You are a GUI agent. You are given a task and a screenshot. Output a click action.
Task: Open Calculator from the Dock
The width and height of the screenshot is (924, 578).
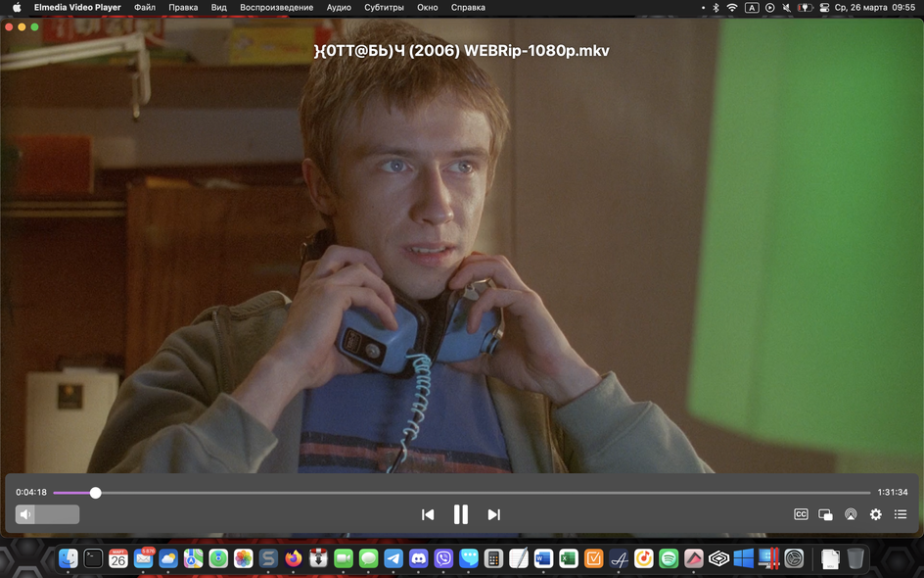(x=494, y=558)
